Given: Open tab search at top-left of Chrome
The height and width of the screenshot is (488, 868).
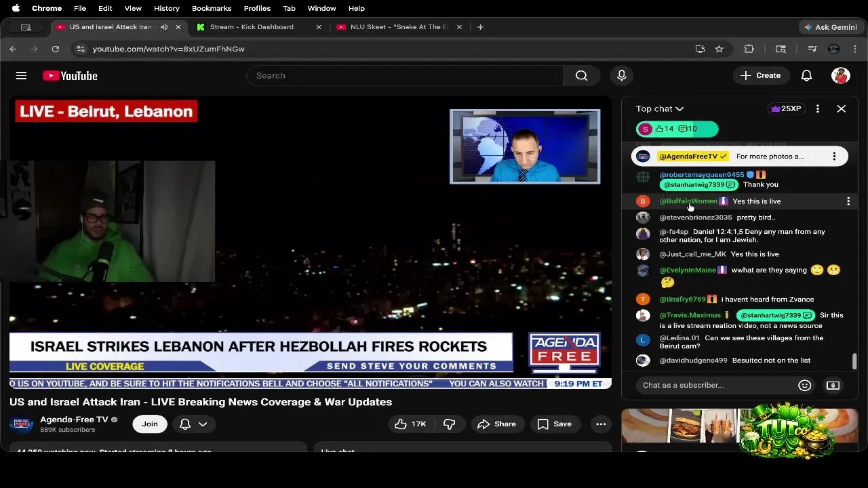Looking at the screenshot, I should (x=26, y=27).
